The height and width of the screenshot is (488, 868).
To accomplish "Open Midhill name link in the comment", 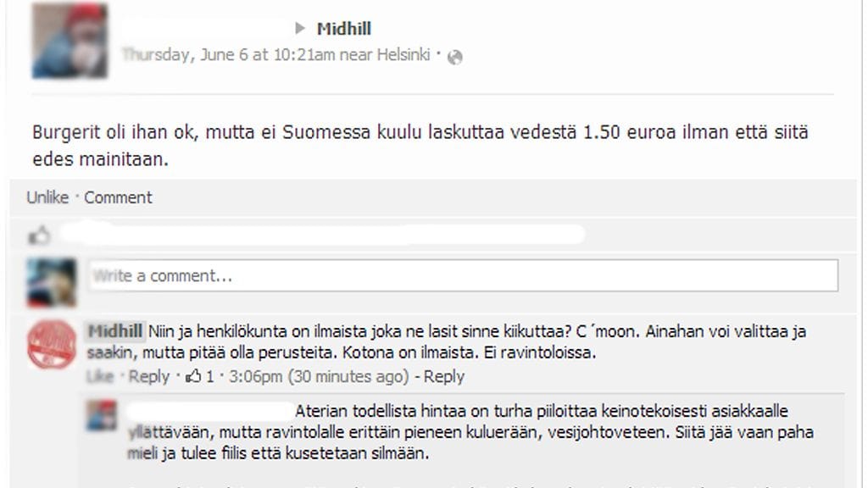I will tap(114, 331).
